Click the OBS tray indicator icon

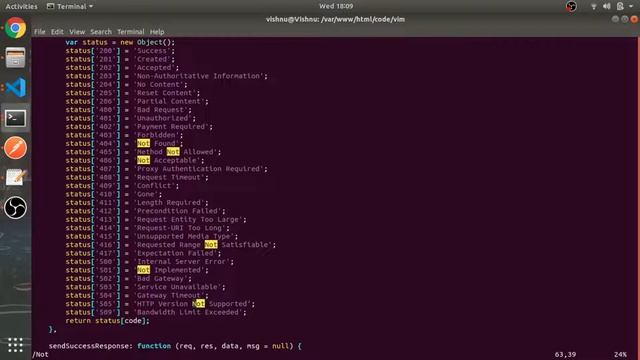point(571,6)
